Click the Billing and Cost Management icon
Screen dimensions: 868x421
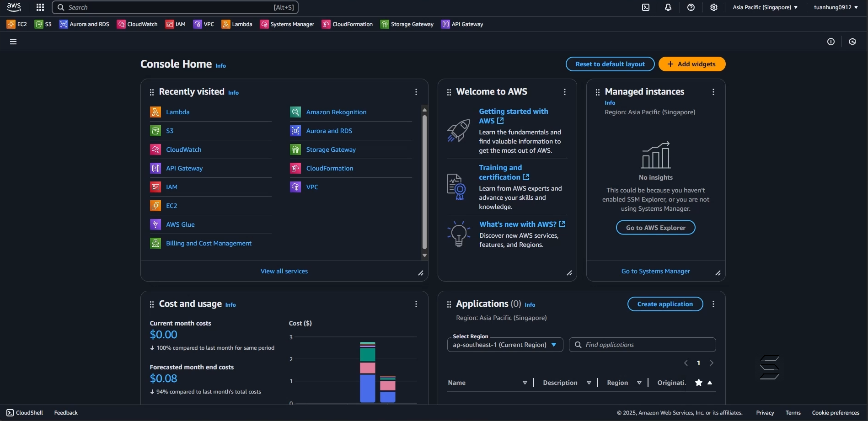click(x=155, y=243)
